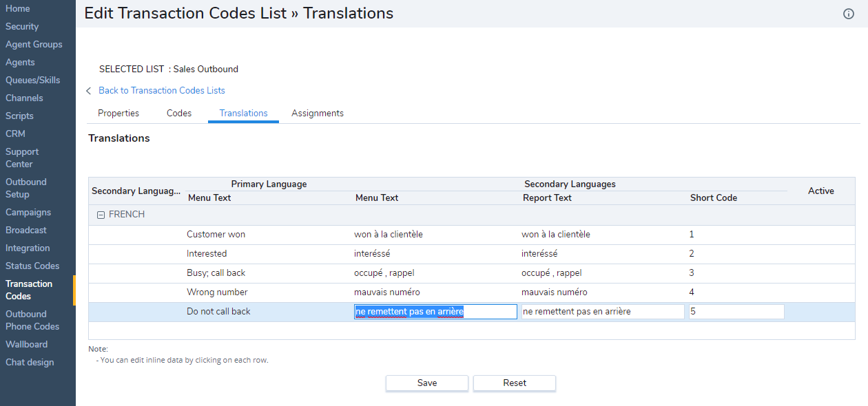
Task: Go to Status Codes in sidebar
Action: coord(32,266)
